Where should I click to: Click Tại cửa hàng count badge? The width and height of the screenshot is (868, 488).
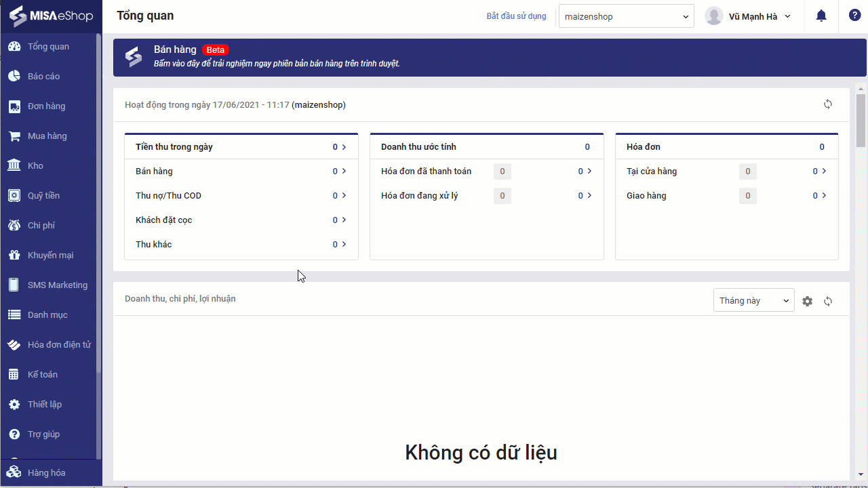click(x=748, y=171)
